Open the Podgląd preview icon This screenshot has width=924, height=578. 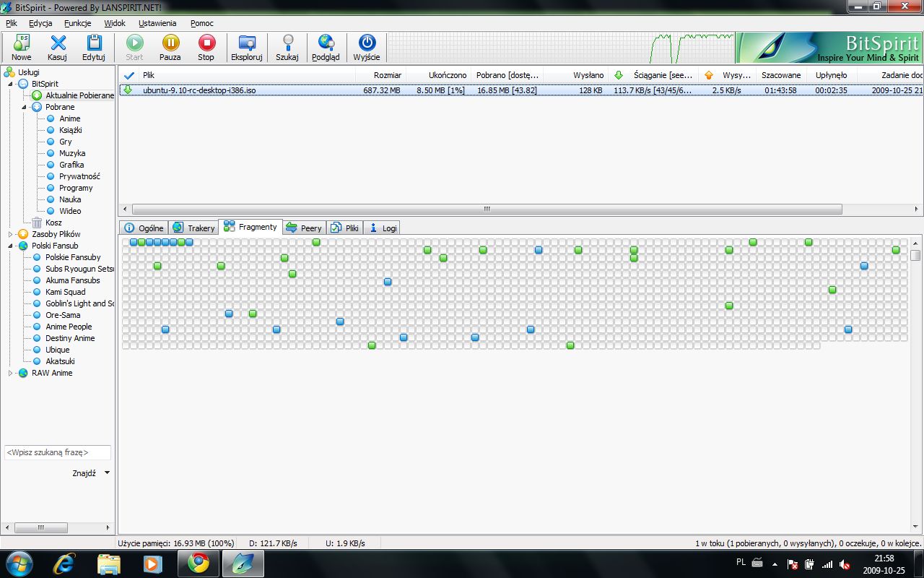tap(326, 43)
